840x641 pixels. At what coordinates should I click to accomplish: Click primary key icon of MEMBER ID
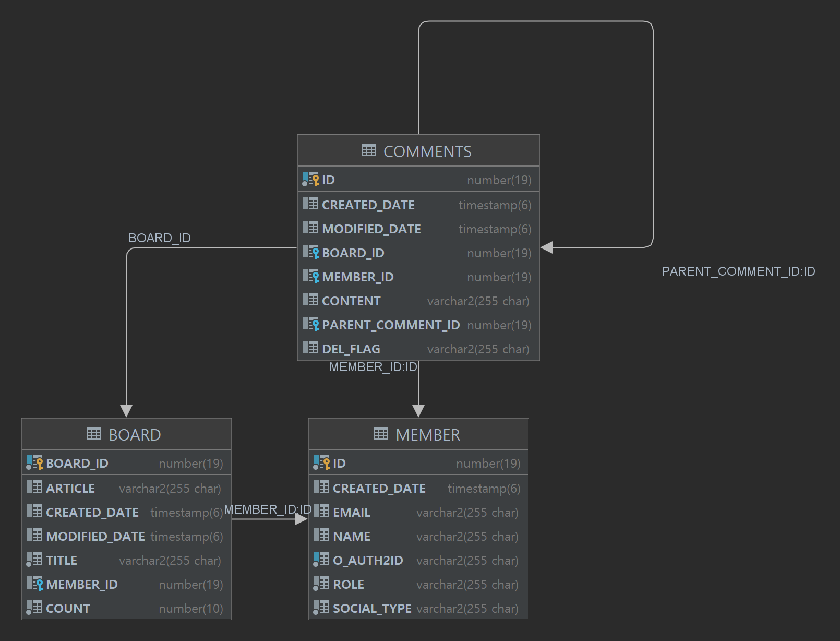click(x=321, y=463)
